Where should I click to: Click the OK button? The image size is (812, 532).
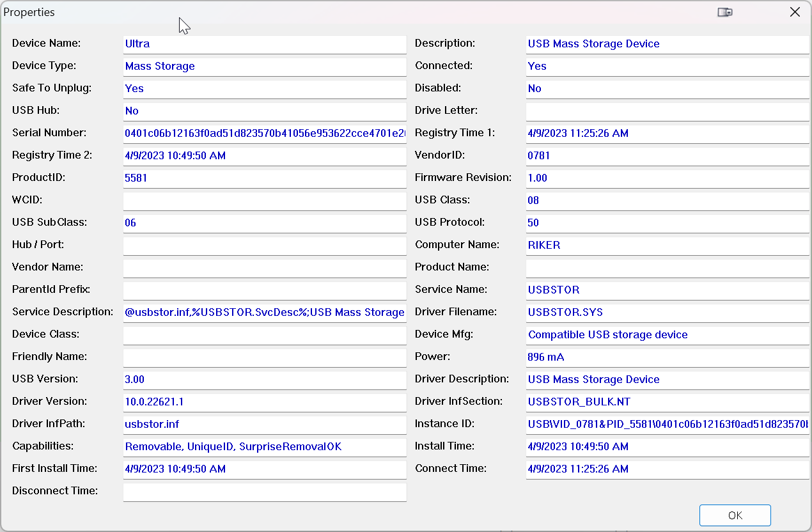[x=735, y=515]
